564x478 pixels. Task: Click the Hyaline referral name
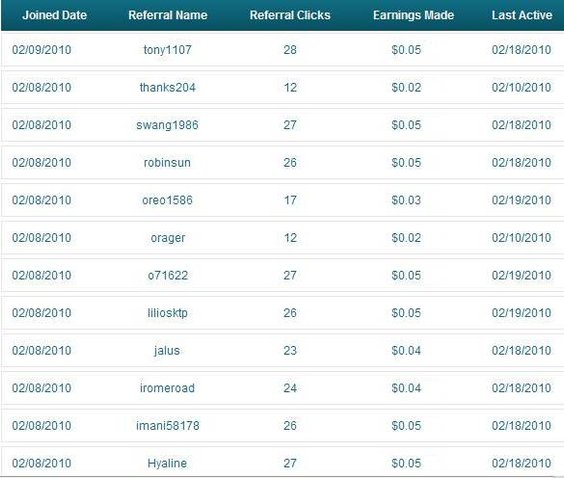[167, 463]
